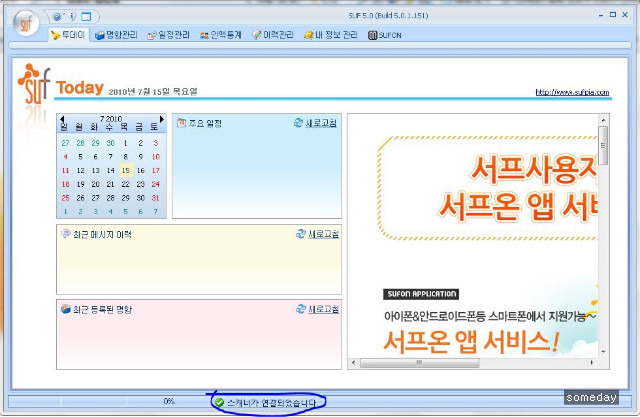The image size is (640, 417).
Task: Click the green check scanner status icon
Action: coord(220,403)
